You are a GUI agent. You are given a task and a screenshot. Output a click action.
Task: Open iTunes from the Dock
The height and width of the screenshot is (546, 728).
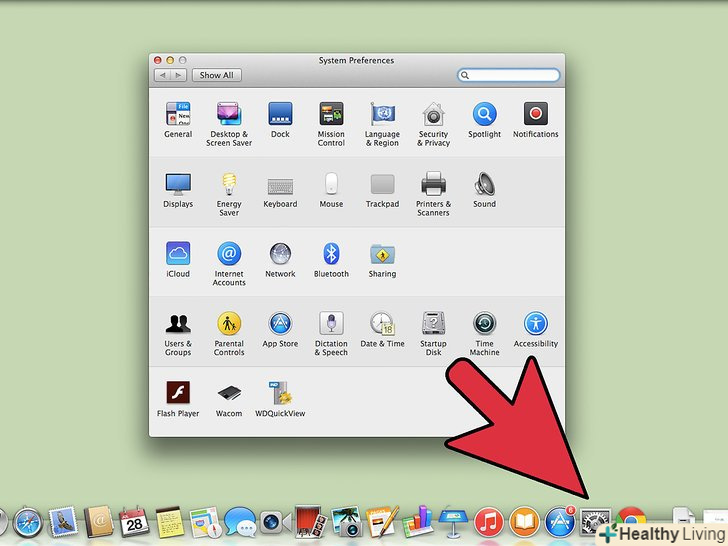point(488,523)
